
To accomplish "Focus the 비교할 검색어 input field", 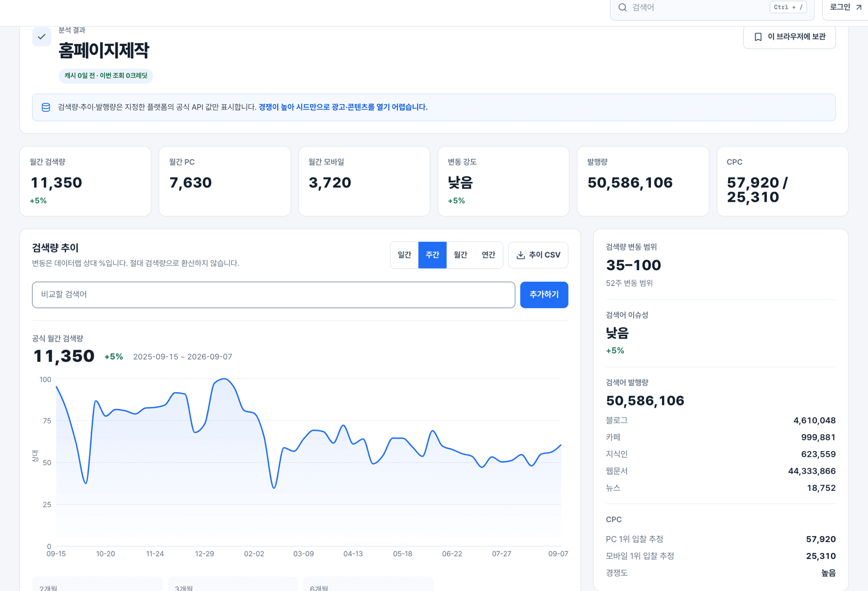I will tap(273, 294).
